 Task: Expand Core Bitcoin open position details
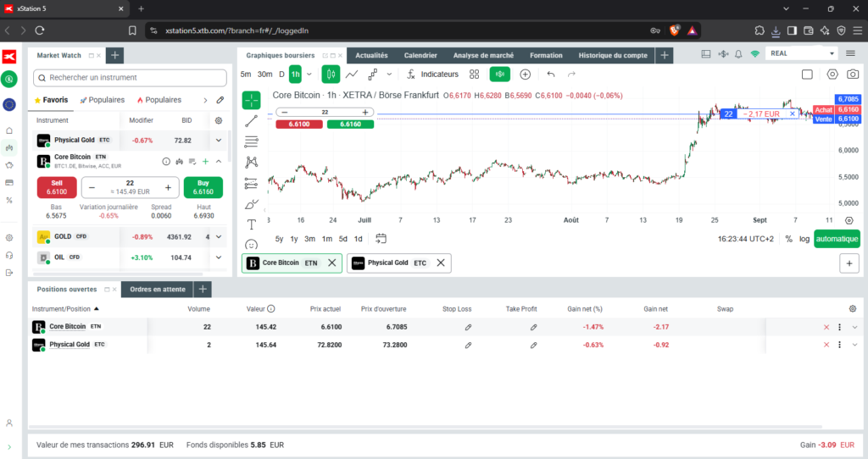click(x=854, y=328)
